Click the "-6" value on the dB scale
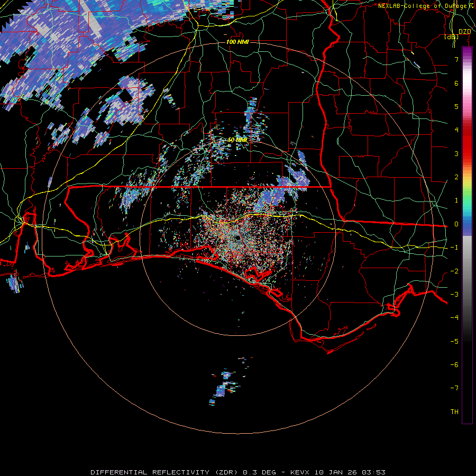 pos(454,365)
